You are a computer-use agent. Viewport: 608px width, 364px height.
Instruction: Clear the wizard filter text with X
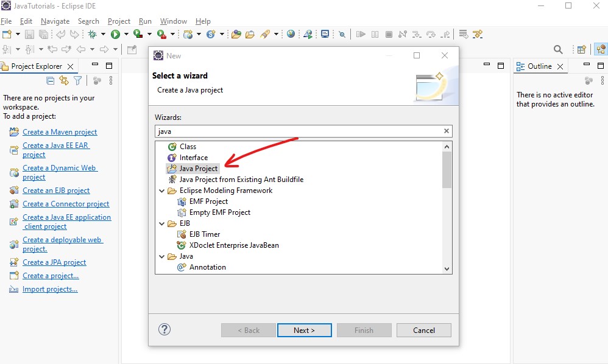tap(447, 131)
